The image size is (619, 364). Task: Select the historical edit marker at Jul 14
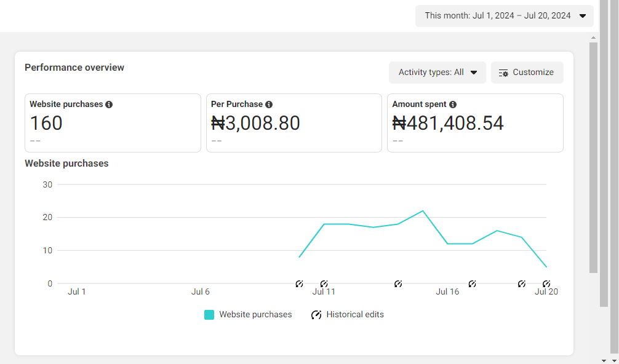pyautogui.click(x=398, y=283)
